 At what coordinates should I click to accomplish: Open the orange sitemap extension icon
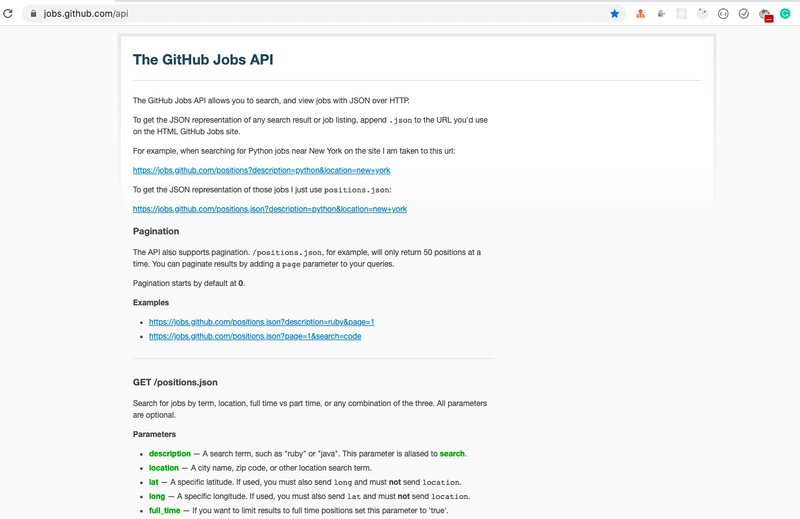click(640, 14)
